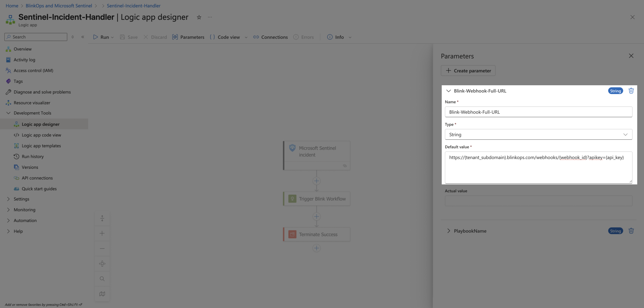This screenshot has width=644, height=308.
Task: Open Run history in the sidebar
Action: 32,156
